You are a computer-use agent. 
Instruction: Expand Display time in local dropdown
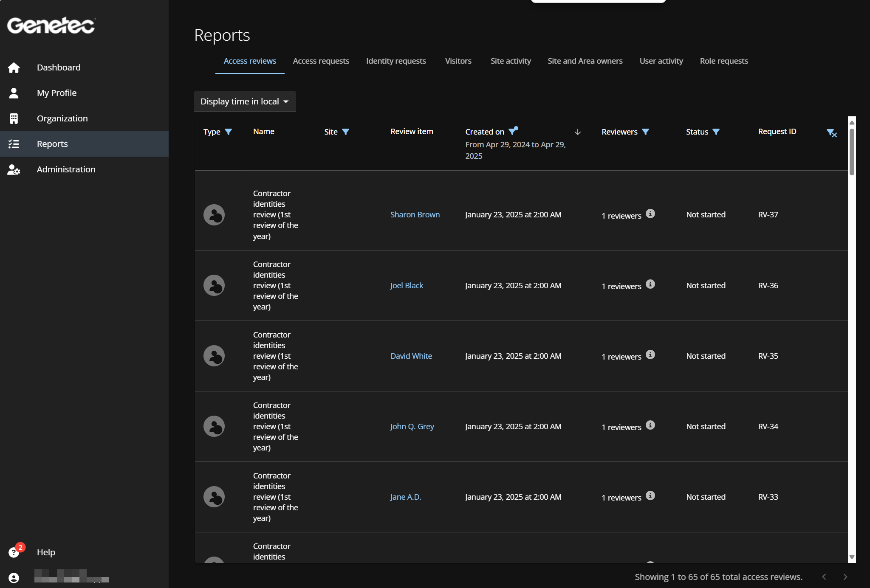(245, 101)
